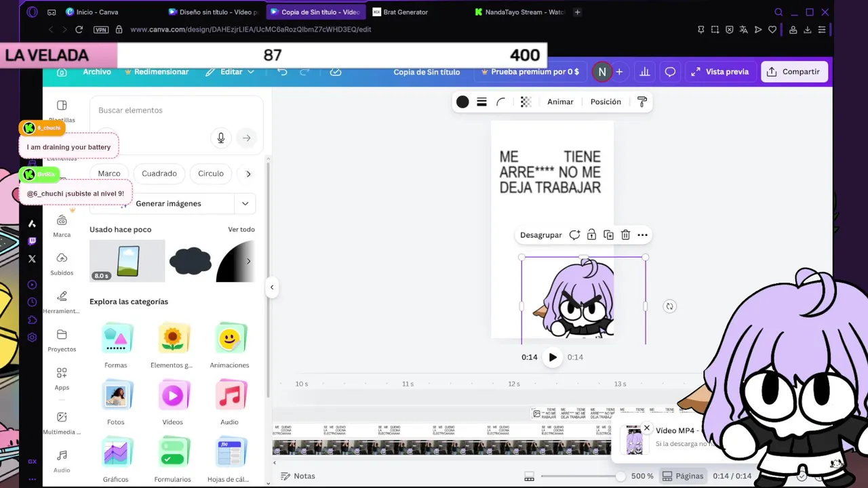
Task: Open transparency checkerboard icon
Action: click(526, 102)
